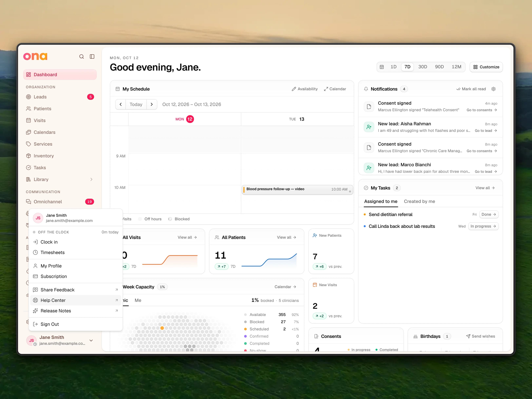Expand the Library submenu chevron
Image resolution: width=532 pixels, height=399 pixels.
91,179
